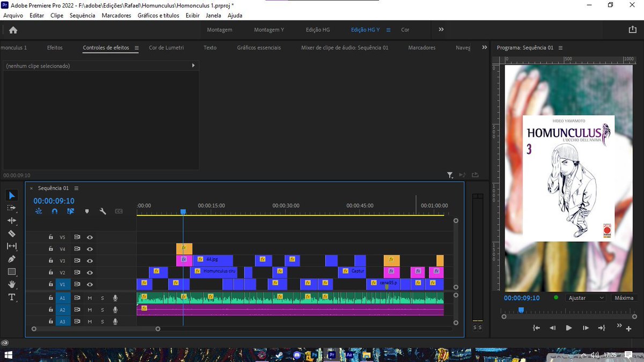
Task: Open Controles de efeitos panel menu
Action: 136,48
